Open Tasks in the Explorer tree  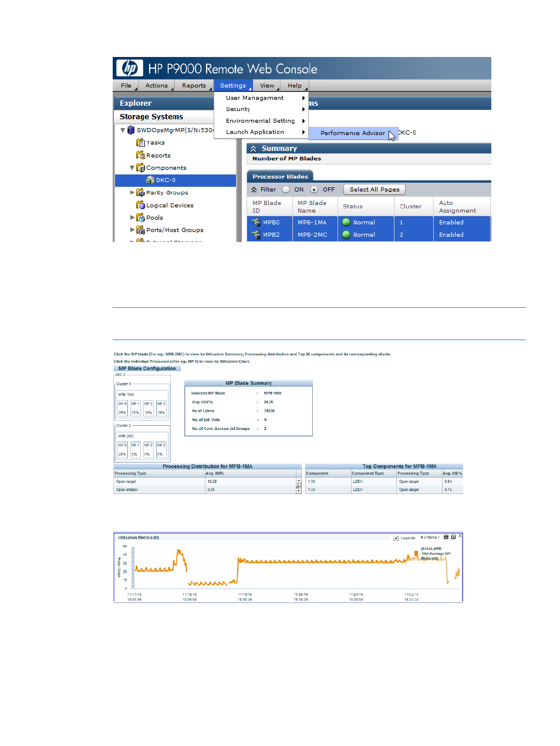coord(156,143)
